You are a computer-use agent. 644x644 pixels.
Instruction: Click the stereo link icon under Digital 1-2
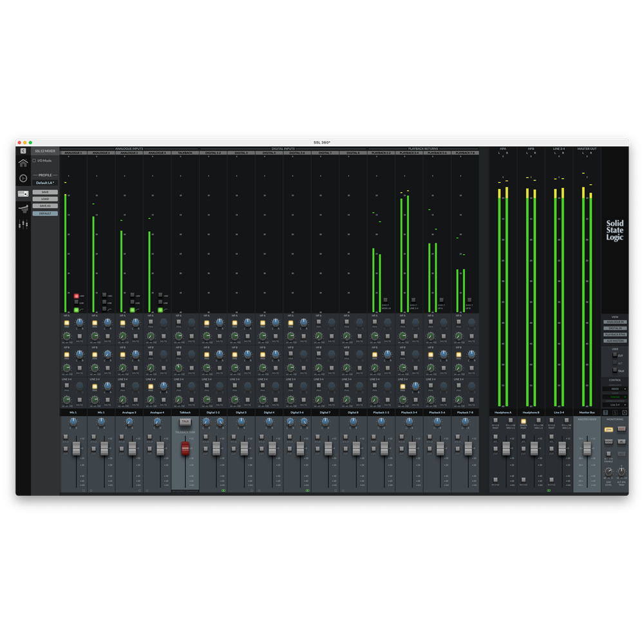(223, 490)
